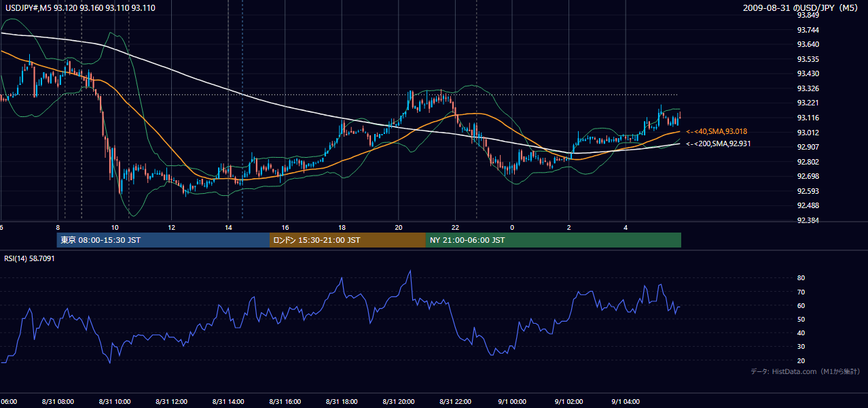Click hour label 18 under price chart
Screen dimensions: 868x408
tap(342, 227)
